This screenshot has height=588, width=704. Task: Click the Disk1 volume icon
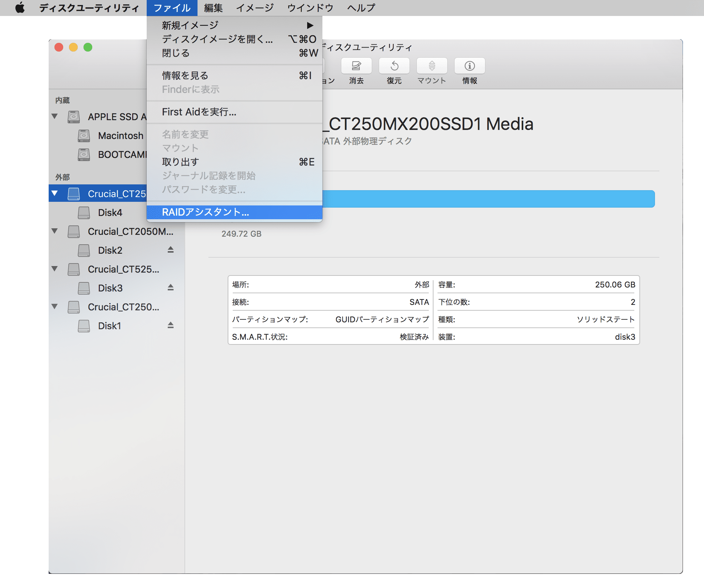84,326
